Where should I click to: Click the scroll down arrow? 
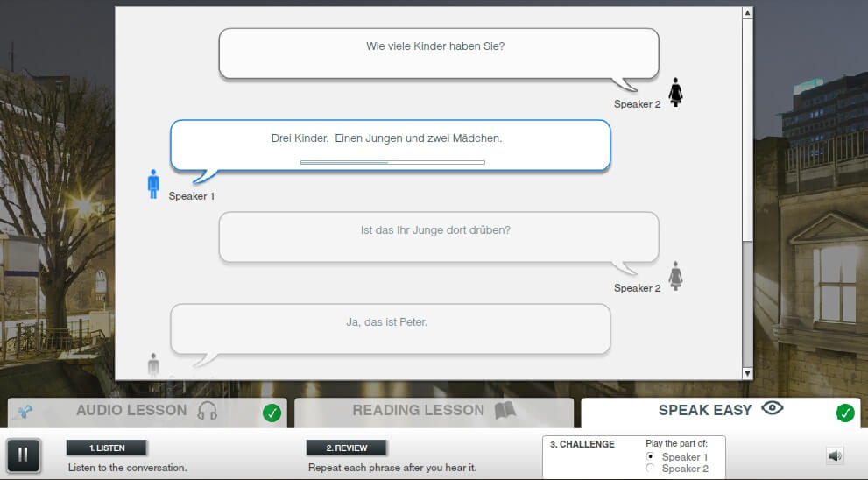(x=747, y=374)
